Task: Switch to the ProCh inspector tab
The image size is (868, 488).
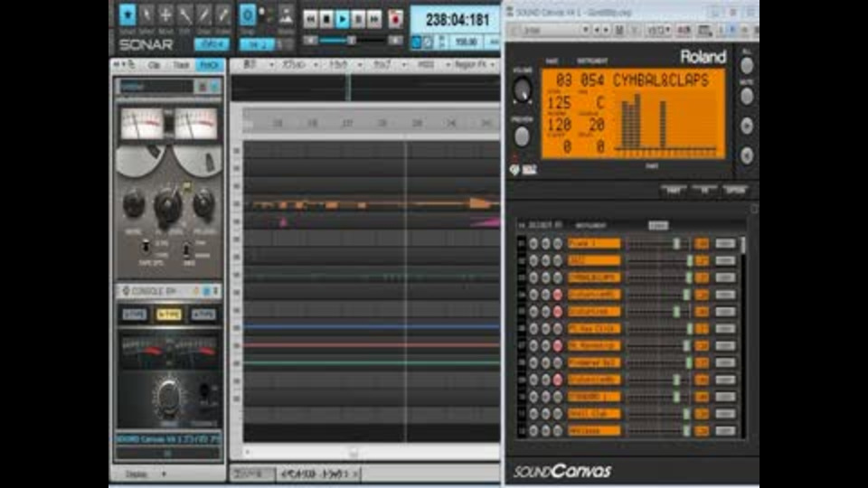Action: click(209, 65)
